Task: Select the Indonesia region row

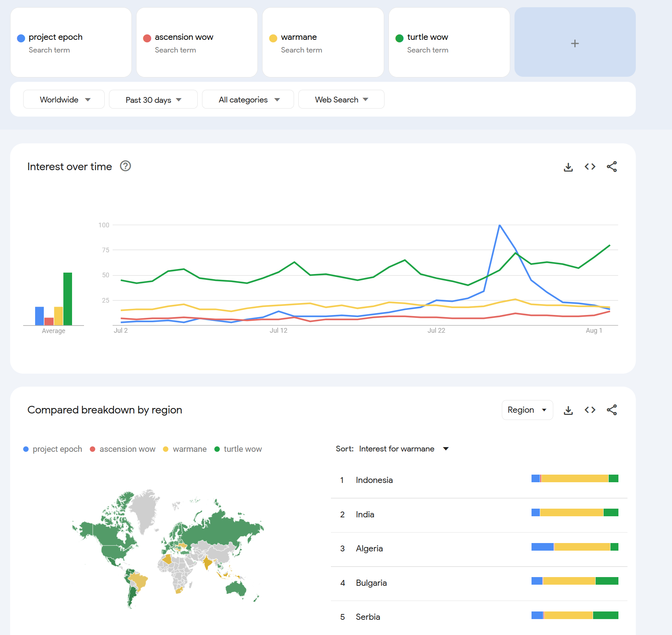Action: pos(479,480)
